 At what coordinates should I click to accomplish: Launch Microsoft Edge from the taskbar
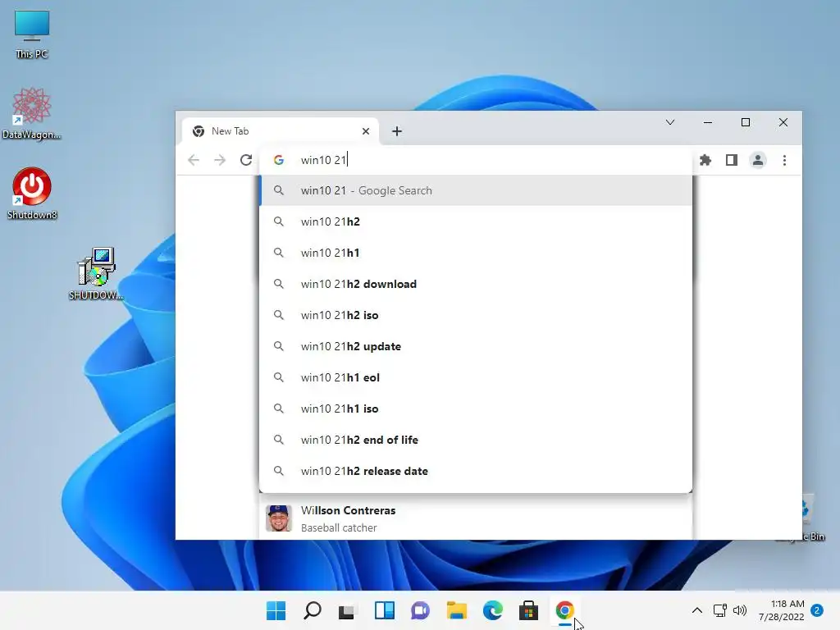492,610
